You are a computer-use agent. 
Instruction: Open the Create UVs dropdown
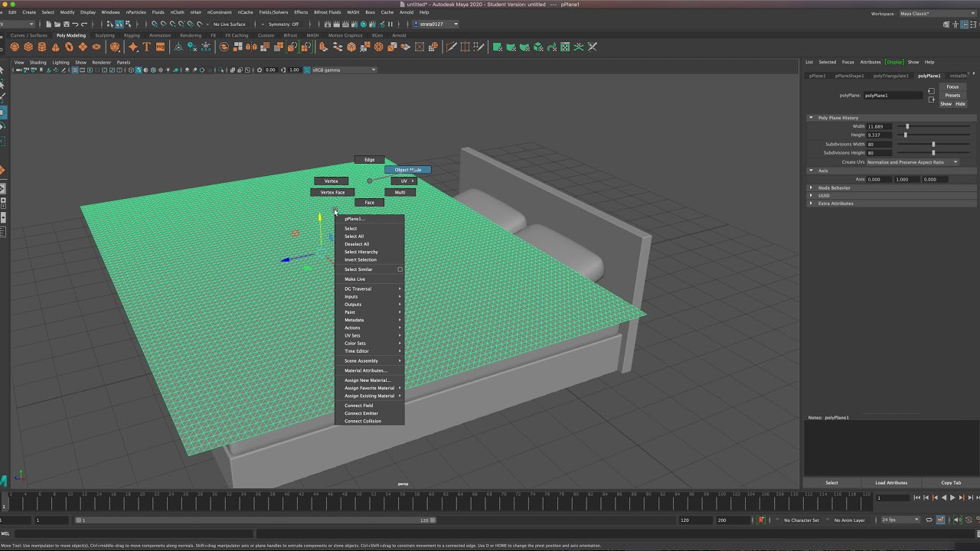pos(912,162)
